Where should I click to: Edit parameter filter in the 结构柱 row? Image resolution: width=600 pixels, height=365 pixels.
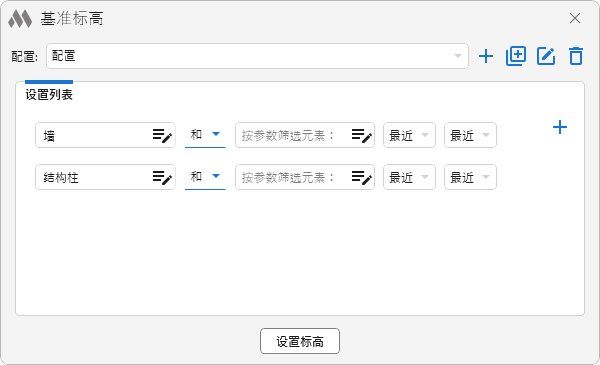[361, 178]
